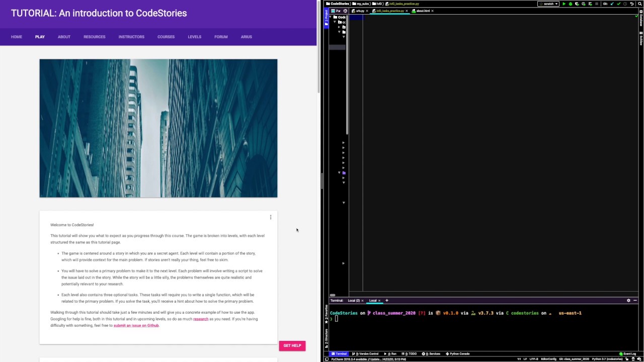Open COURSES page in website nav
This screenshot has height=362, width=644.
coord(166,37)
